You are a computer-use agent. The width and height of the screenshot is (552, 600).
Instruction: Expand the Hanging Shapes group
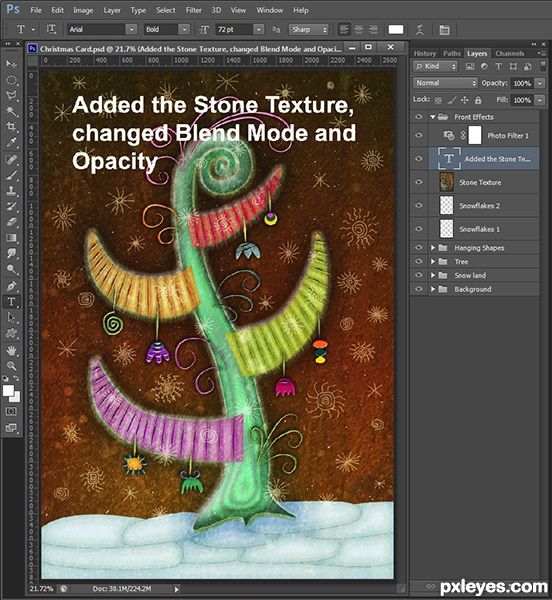pos(433,248)
